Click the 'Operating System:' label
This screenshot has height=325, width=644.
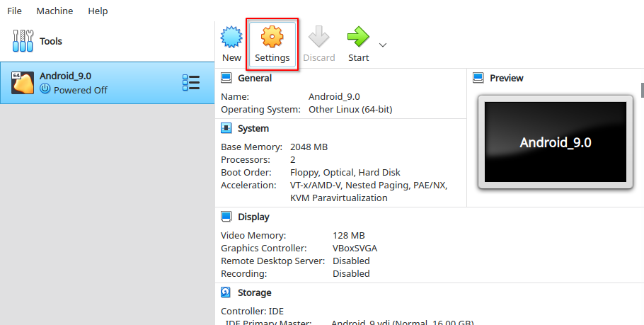[261, 109]
